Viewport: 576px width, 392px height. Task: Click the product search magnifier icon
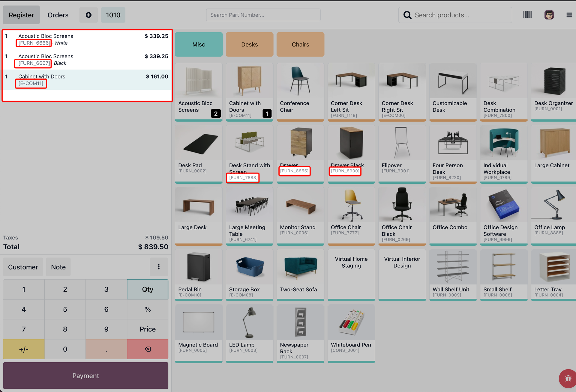(x=407, y=15)
